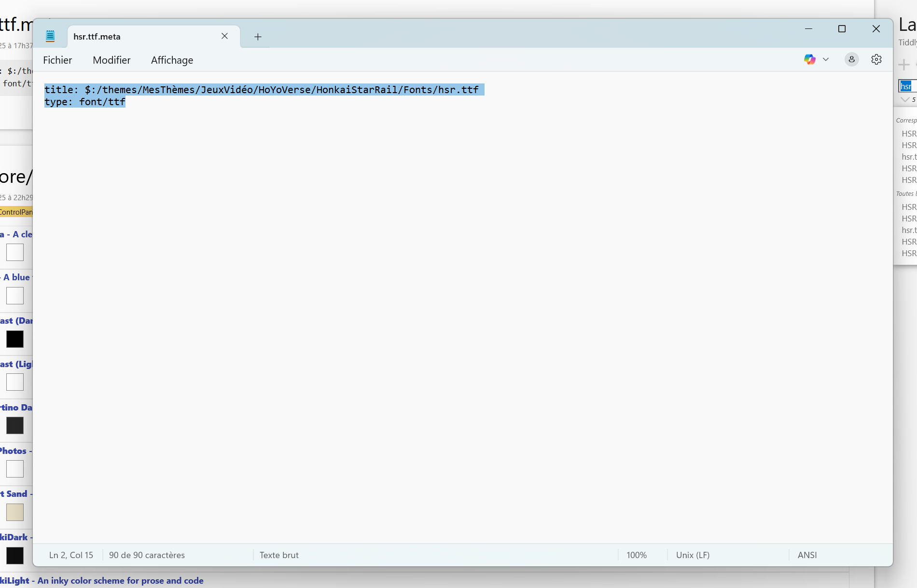Select the sand-colored palette swatch

15,512
